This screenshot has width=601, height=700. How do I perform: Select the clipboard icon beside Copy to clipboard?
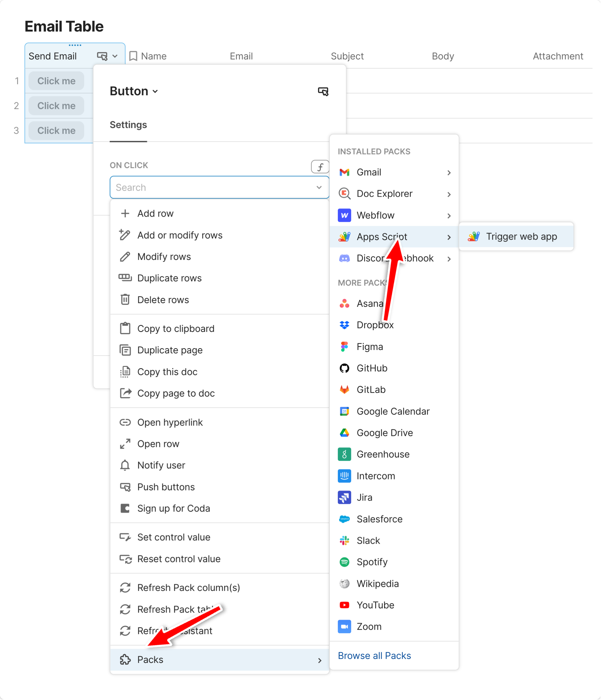[x=125, y=328]
